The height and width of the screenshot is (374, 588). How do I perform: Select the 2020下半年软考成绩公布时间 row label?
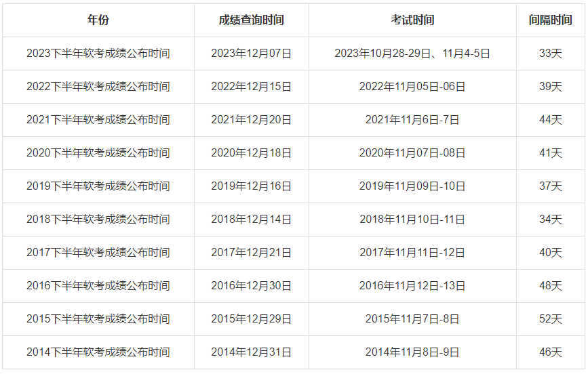click(98, 153)
